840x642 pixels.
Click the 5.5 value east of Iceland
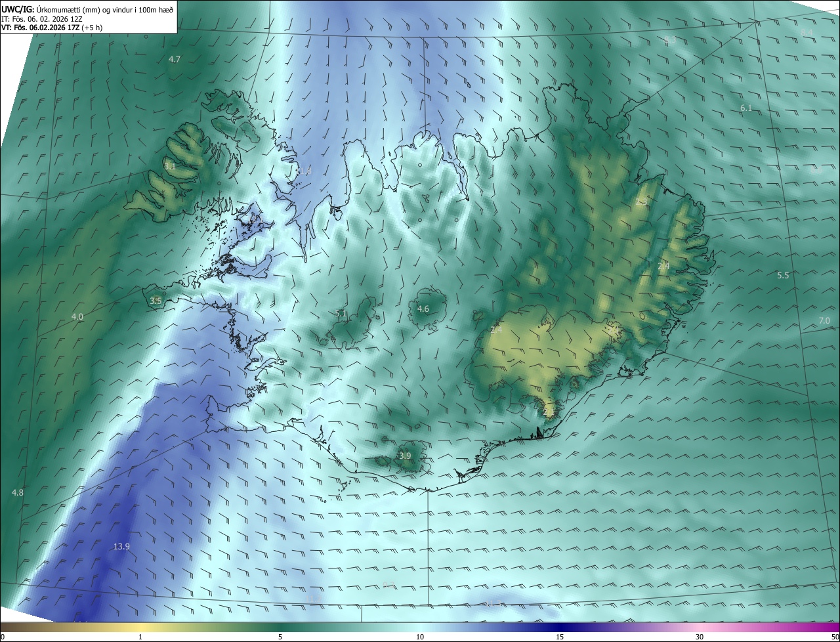coord(783,275)
